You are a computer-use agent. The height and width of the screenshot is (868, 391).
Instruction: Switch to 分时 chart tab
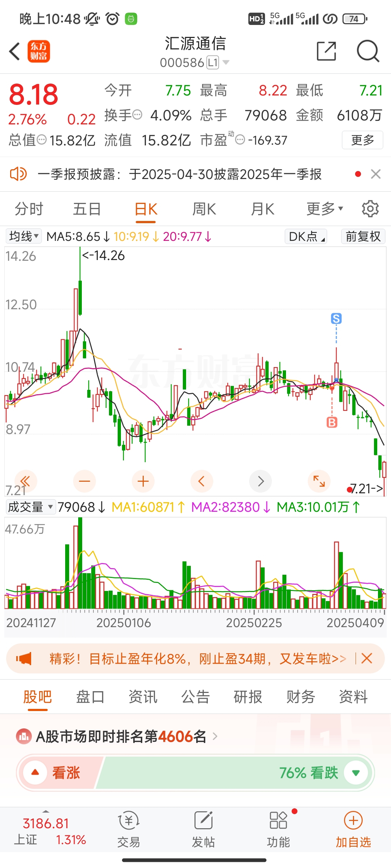pyautogui.click(x=29, y=209)
